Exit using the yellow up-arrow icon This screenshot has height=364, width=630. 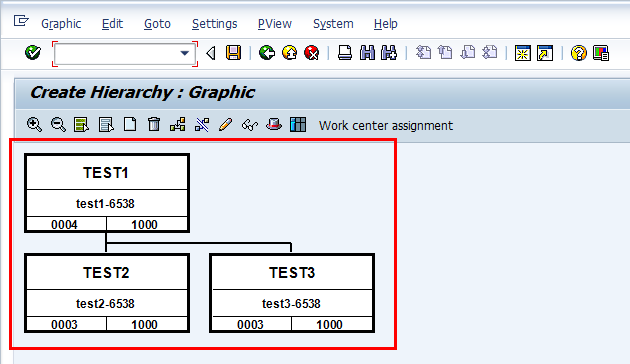click(289, 53)
